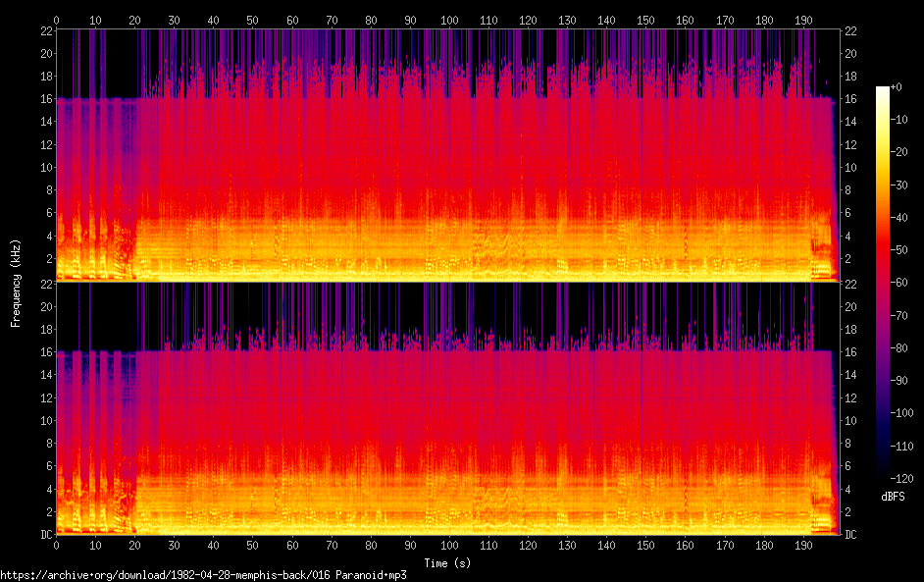Click "20" on lower channel's right frequency axis
The height and width of the screenshot is (582, 924).
pyautogui.click(x=850, y=306)
